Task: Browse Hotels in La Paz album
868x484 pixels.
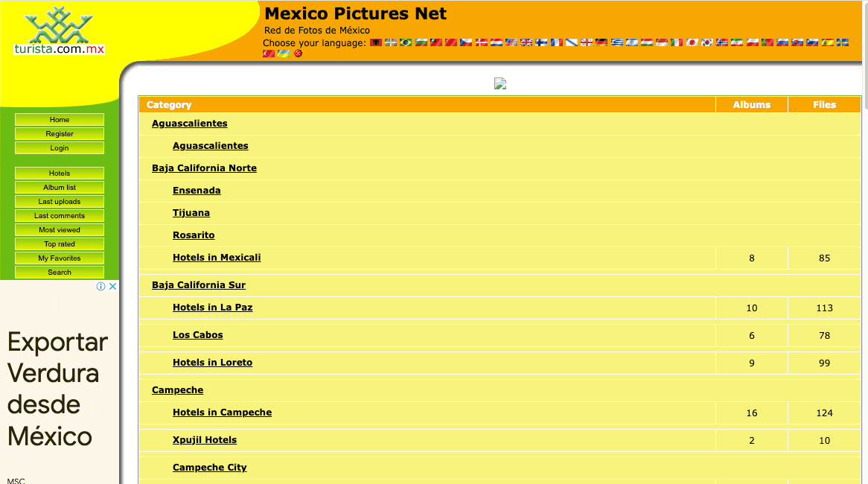Action: click(x=212, y=307)
